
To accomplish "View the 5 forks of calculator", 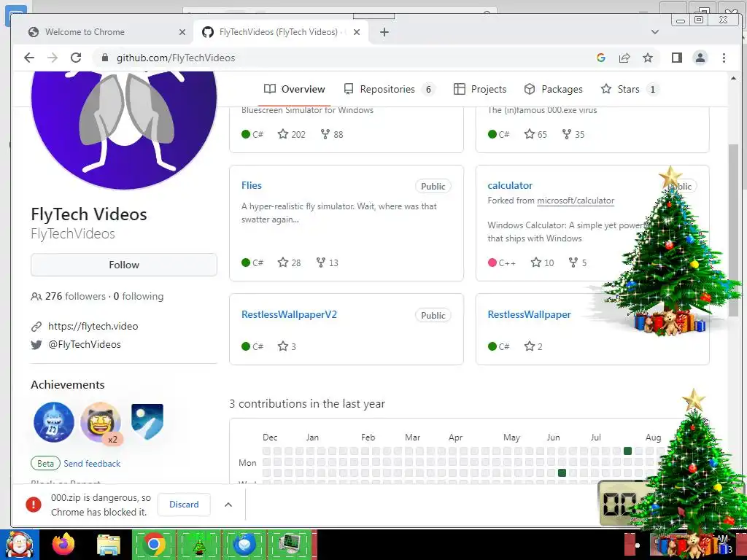I will coord(578,262).
